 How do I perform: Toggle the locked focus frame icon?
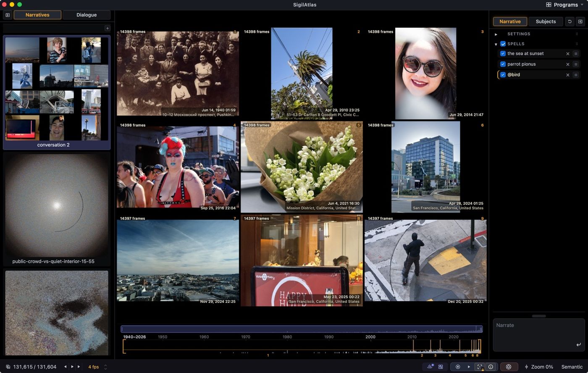coord(480,367)
